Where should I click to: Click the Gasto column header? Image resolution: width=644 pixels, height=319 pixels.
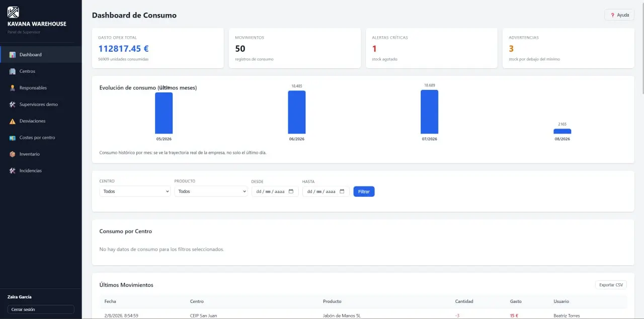516,301
